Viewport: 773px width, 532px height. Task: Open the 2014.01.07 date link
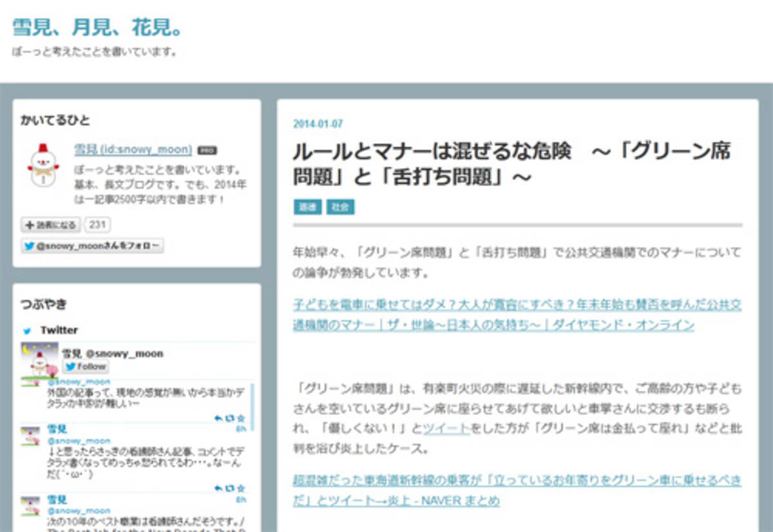pos(318,124)
